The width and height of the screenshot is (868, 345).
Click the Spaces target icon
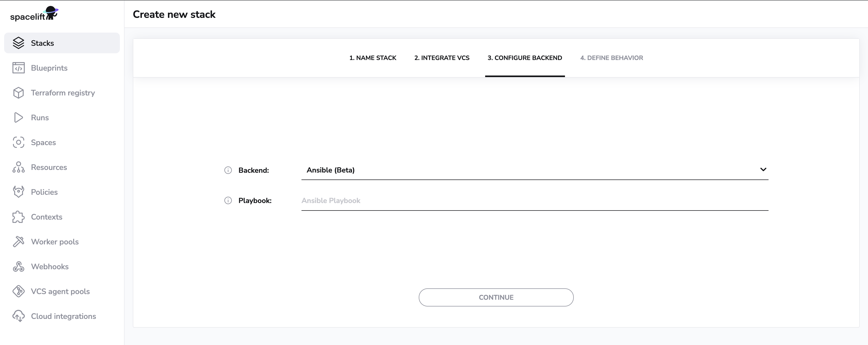[x=19, y=142]
